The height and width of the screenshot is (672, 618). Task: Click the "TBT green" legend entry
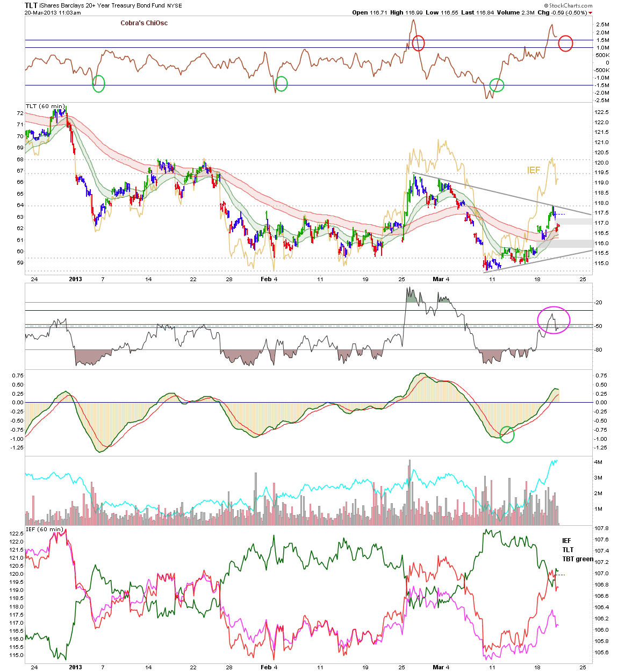(578, 559)
